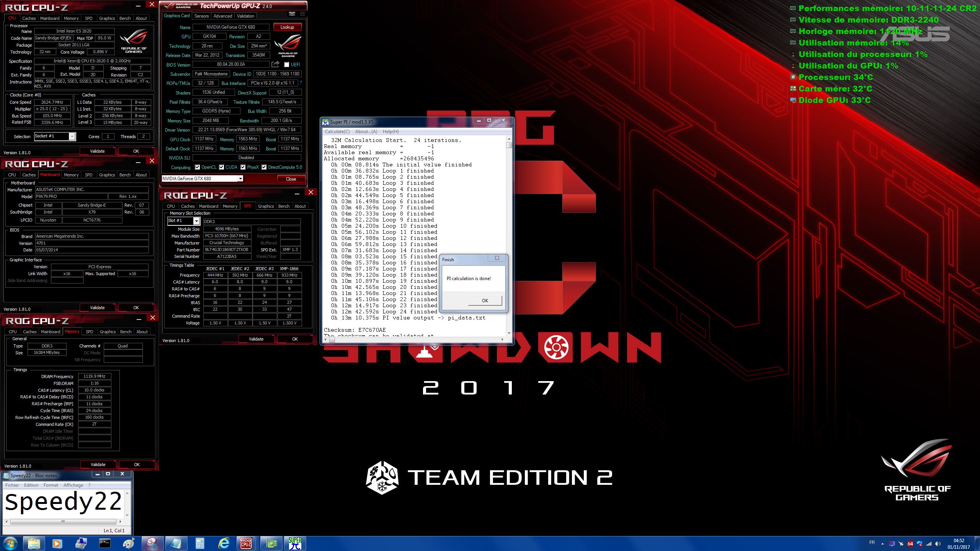Image resolution: width=980 pixels, height=551 pixels.
Task: Open the Help(H) menu in Super PI
Action: [390, 132]
